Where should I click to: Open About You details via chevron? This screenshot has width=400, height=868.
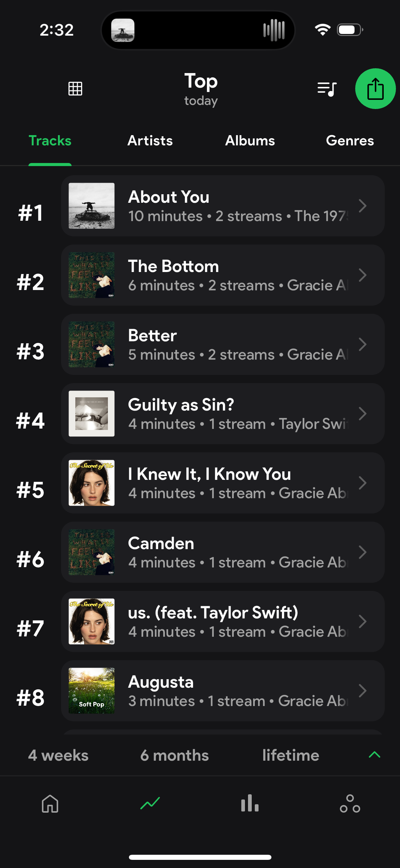tap(362, 206)
